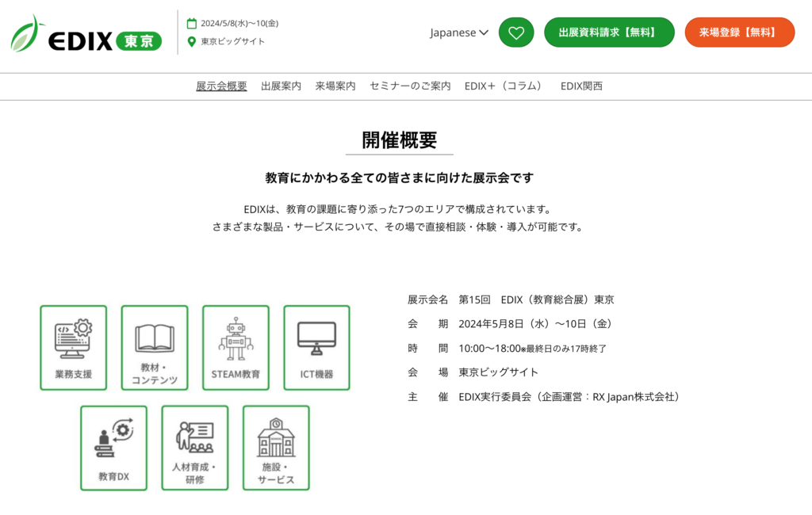Open the heart favorites button

(x=516, y=32)
